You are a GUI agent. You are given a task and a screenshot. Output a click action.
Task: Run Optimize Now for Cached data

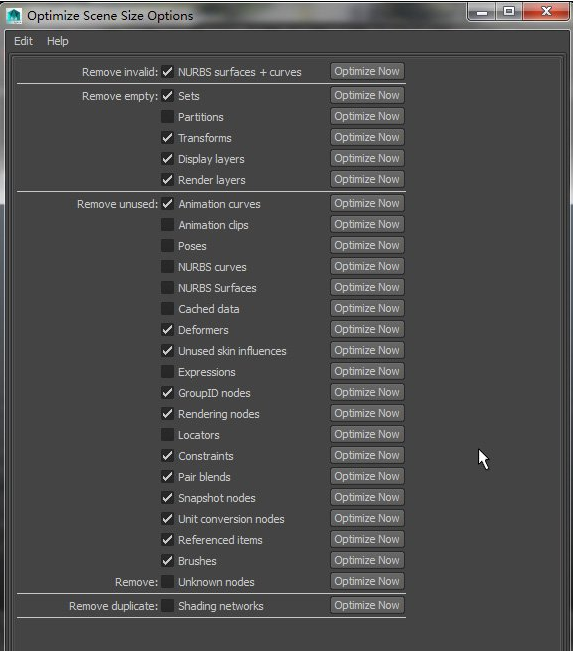367,308
